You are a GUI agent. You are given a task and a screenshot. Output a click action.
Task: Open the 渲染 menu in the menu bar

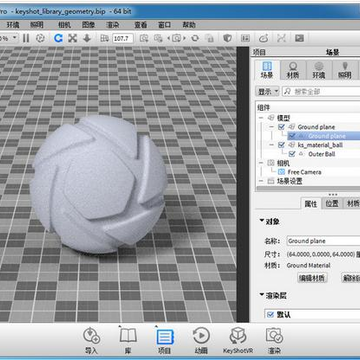(x=112, y=25)
